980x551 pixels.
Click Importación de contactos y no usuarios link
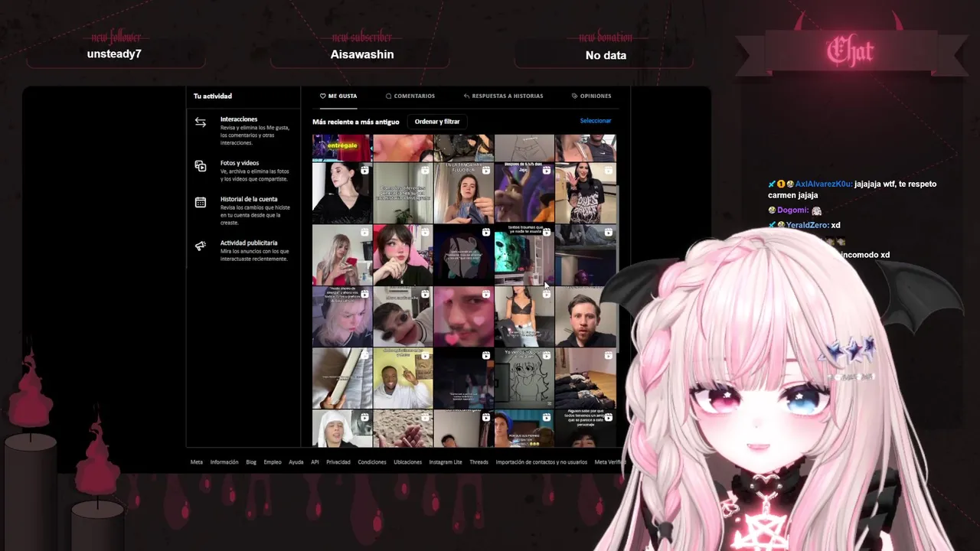(541, 462)
